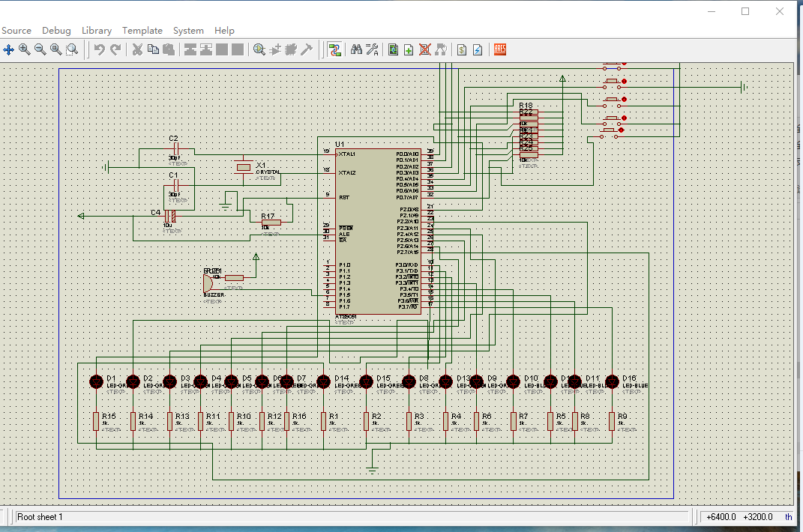
Task: Remove the current sheet
Action: click(424, 49)
